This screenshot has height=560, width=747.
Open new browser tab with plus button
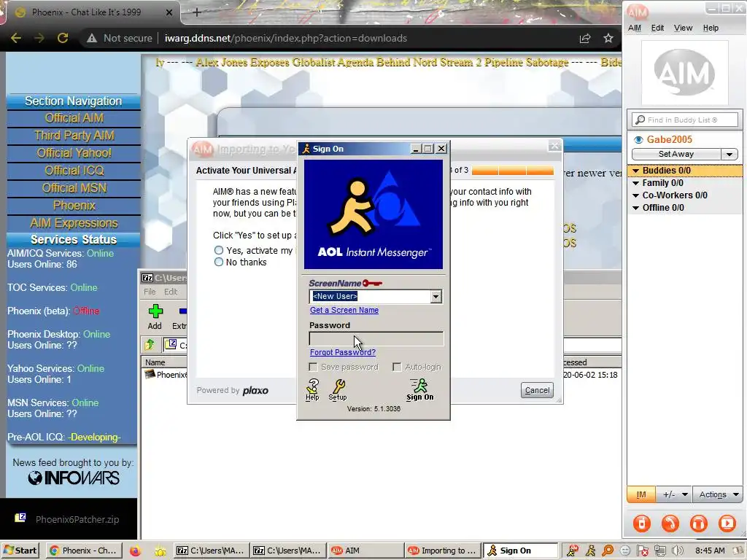click(x=197, y=12)
